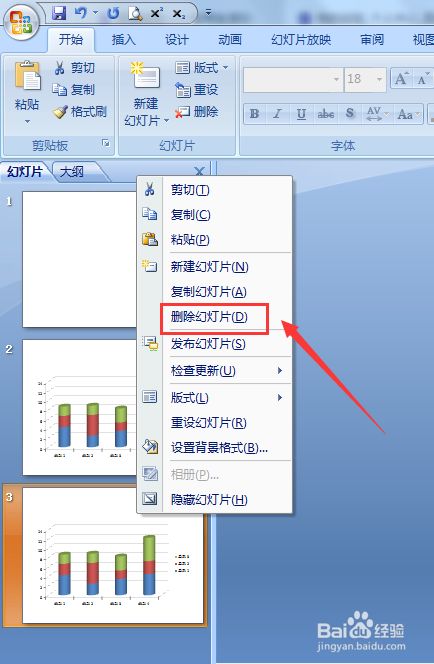
Task: Switch to the Slide Show (幻灯片放映) tab
Action: [x=301, y=40]
